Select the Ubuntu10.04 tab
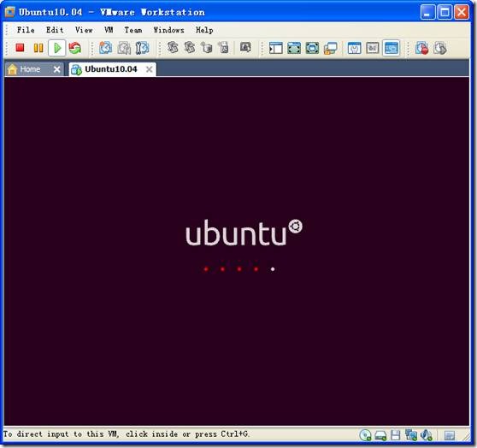Image resolution: width=477 pixels, height=448 pixels. [x=111, y=69]
